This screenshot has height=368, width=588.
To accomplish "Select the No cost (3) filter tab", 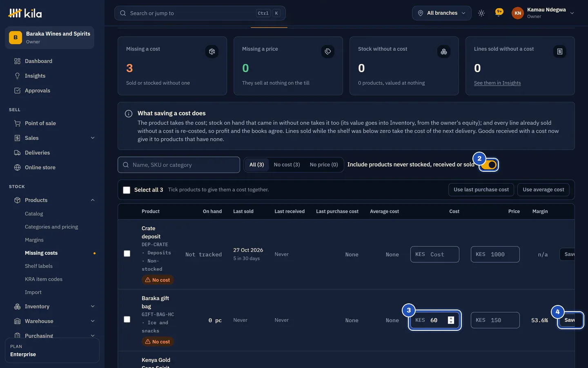I will [x=287, y=165].
